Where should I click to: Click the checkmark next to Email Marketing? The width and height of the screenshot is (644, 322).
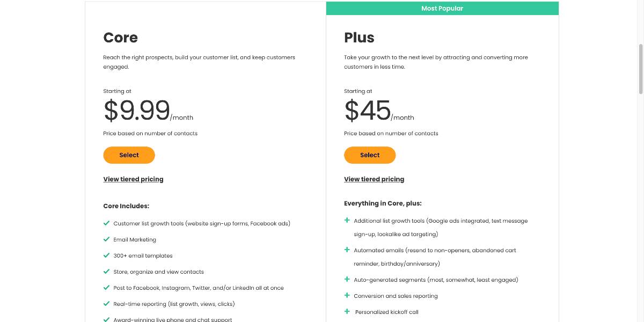pyautogui.click(x=106, y=239)
